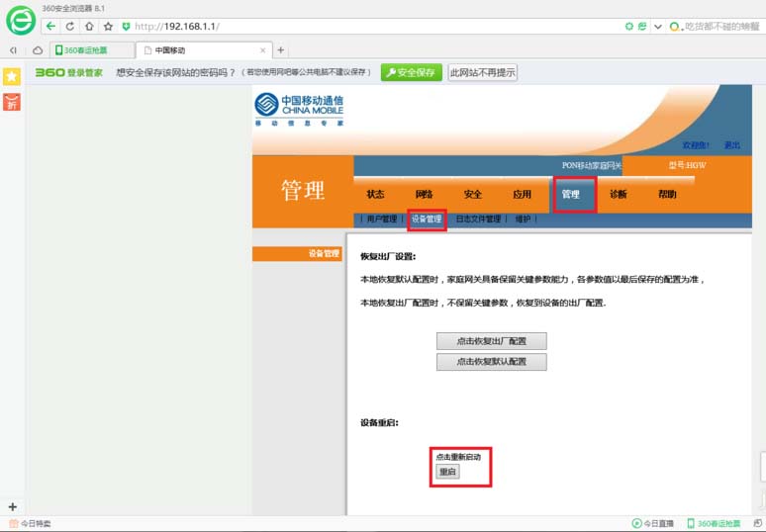Click the 360 browser logo
The width and height of the screenshot is (766, 532).
tap(21, 21)
